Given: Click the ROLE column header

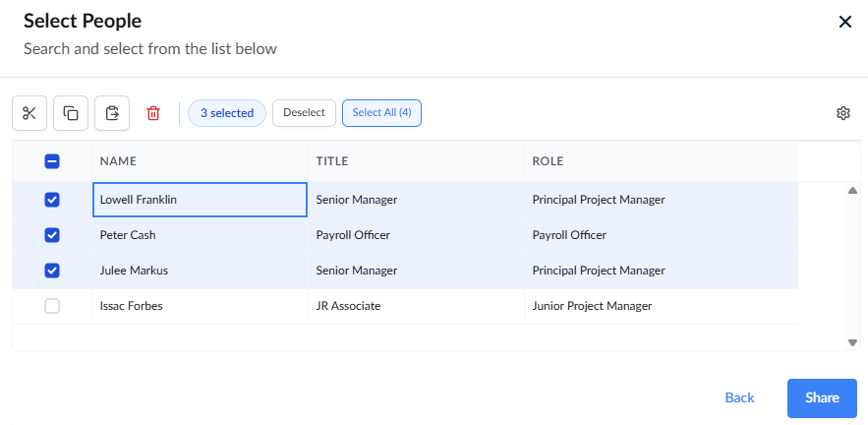Looking at the screenshot, I should pyautogui.click(x=661, y=161).
